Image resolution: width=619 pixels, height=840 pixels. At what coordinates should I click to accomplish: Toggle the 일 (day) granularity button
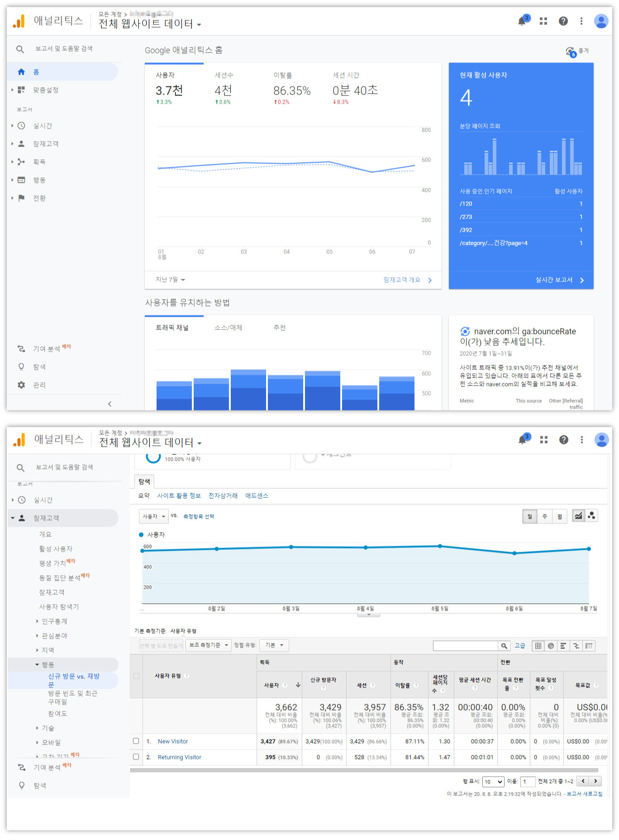point(530,516)
